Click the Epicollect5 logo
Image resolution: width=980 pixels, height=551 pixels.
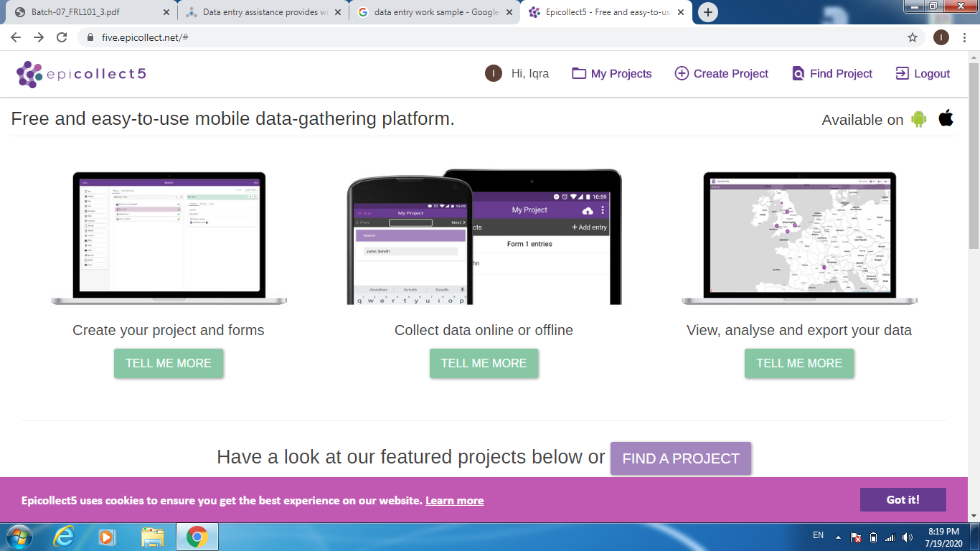(81, 74)
